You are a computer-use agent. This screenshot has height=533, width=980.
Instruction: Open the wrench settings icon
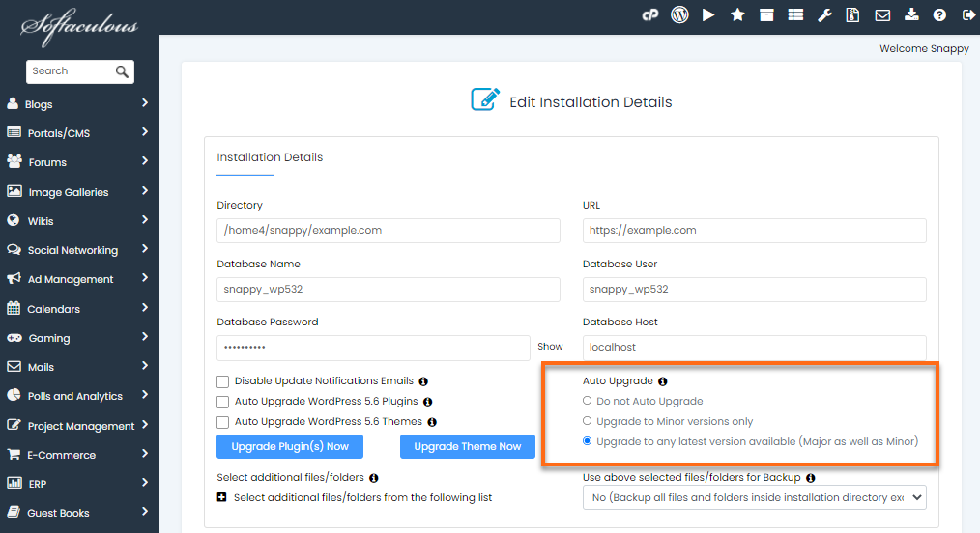pyautogui.click(x=824, y=15)
